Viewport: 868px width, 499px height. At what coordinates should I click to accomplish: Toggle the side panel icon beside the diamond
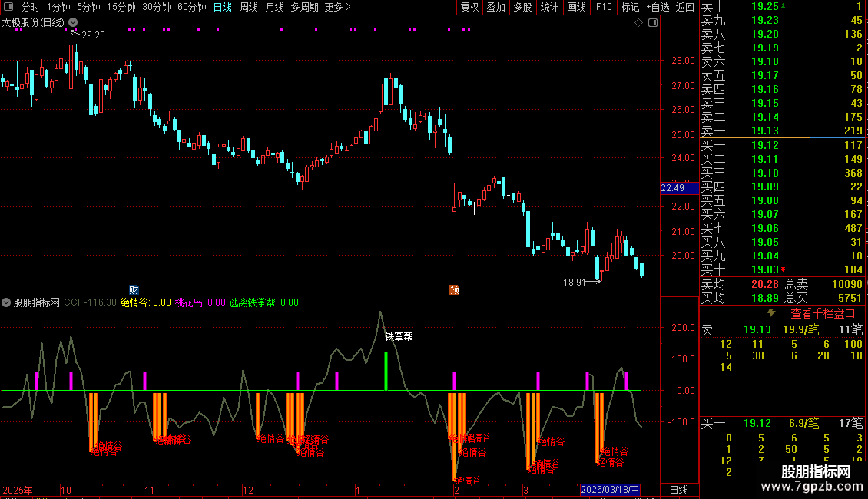[x=652, y=23]
